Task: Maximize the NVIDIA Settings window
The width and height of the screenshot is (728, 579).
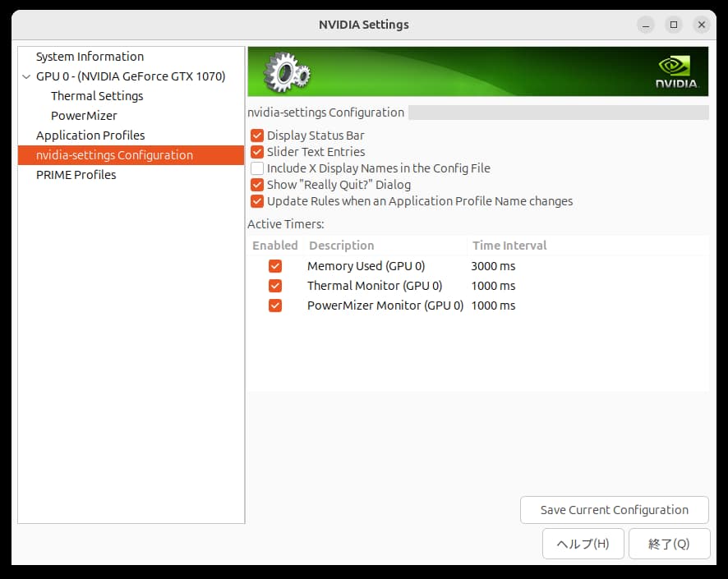Action: (674, 25)
